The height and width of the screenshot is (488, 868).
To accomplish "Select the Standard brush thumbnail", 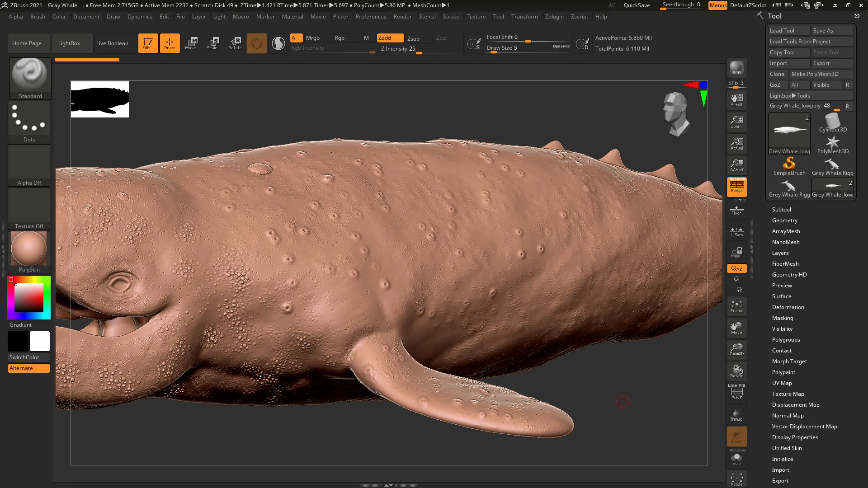I will pyautogui.click(x=30, y=78).
